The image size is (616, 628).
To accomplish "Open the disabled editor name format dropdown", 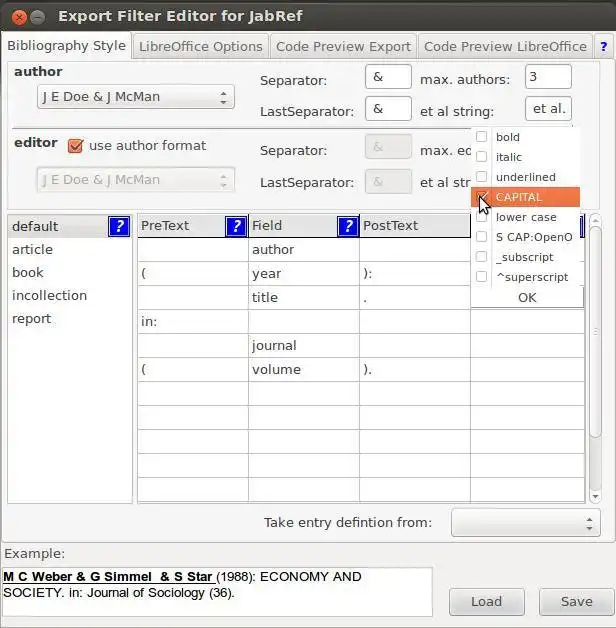I will pos(136,180).
